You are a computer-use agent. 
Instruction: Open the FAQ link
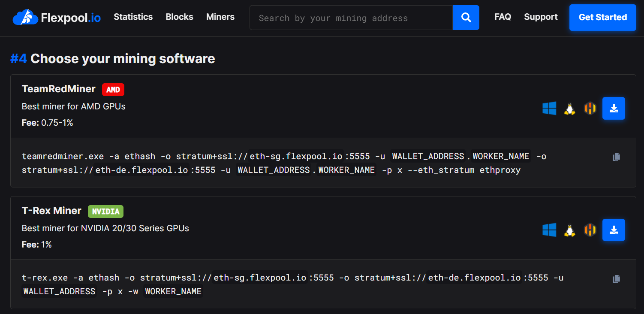coord(503,17)
